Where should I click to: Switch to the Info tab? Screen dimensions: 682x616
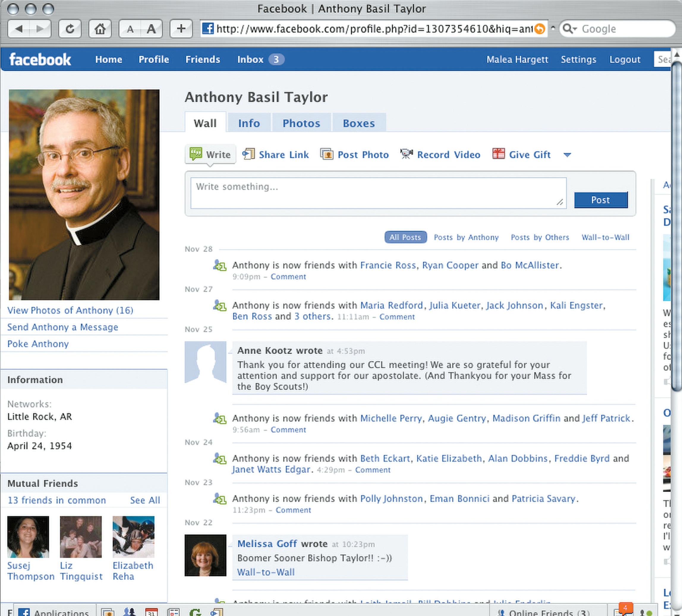pyautogui.click(x=249, y=123)
